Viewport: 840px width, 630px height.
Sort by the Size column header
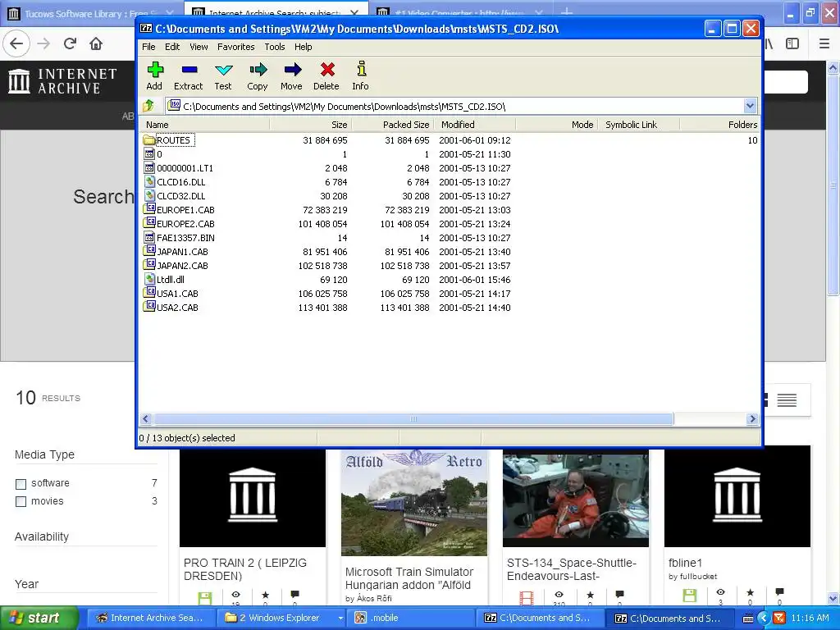(x=310, y=125)
